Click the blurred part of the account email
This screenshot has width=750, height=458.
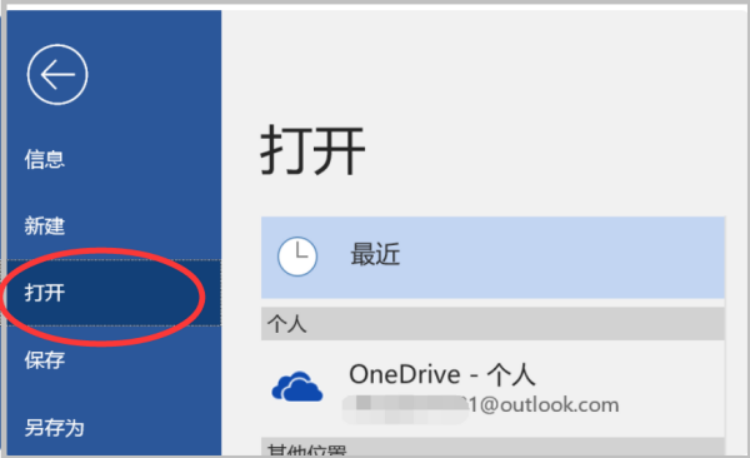tap(406, 409)
